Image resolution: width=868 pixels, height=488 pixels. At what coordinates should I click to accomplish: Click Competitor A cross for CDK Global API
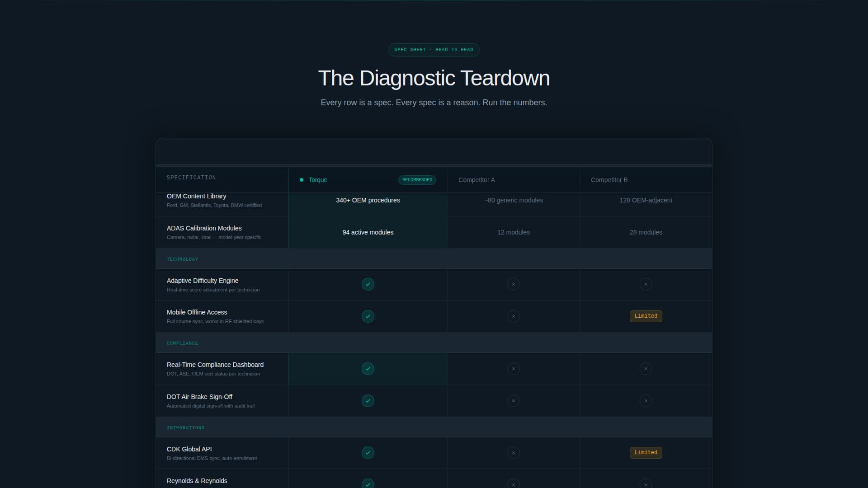tap(514, 453)
